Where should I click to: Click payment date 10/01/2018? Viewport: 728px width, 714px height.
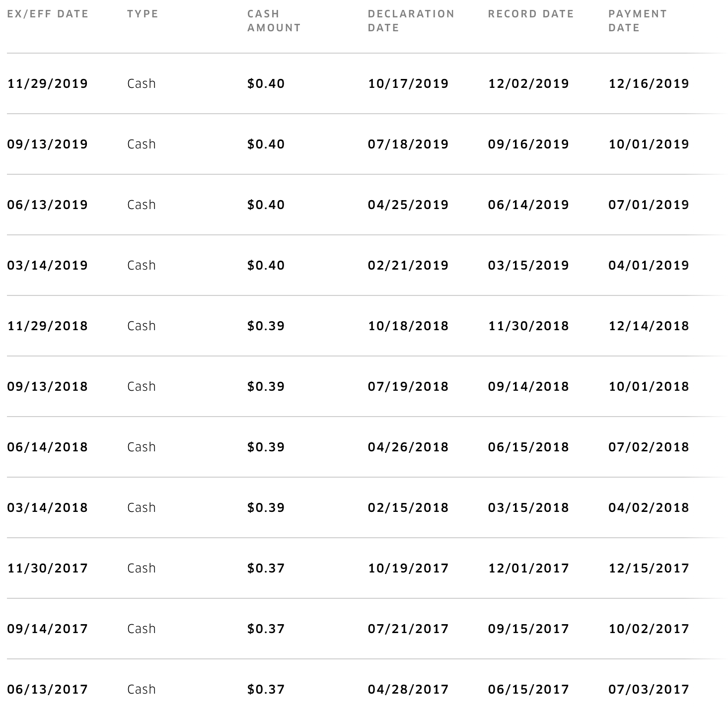(649, 386)
